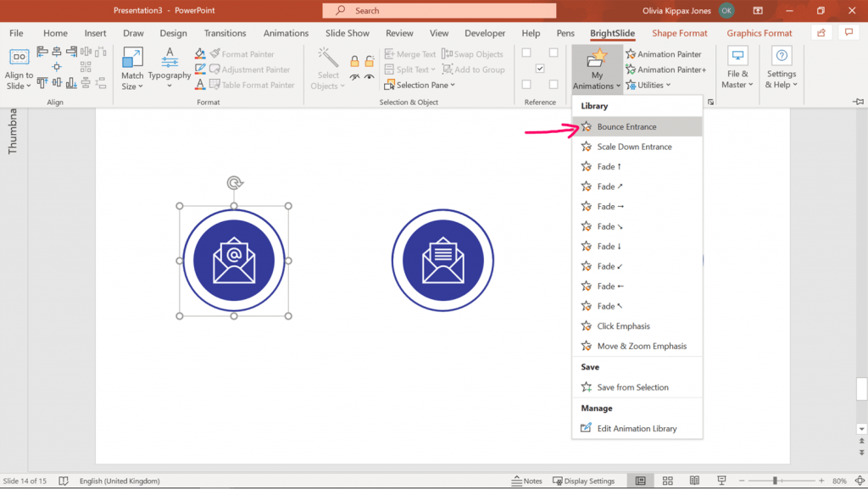Image resolution: width=868 pixels, height=489 pixels.
Task: Click the align right icon
Action: click(x=71, y=52)
